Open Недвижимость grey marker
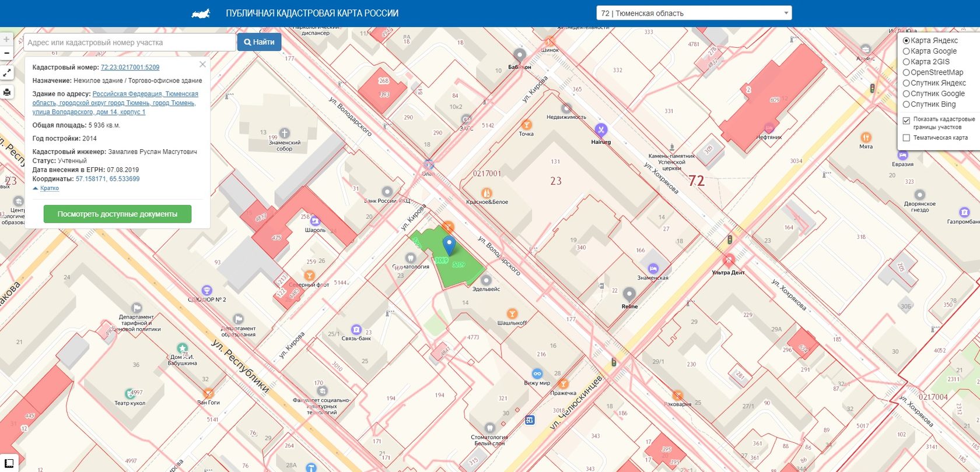Image resolution: width=980 pixels, height=472 pixels. (x=566, y=108)
